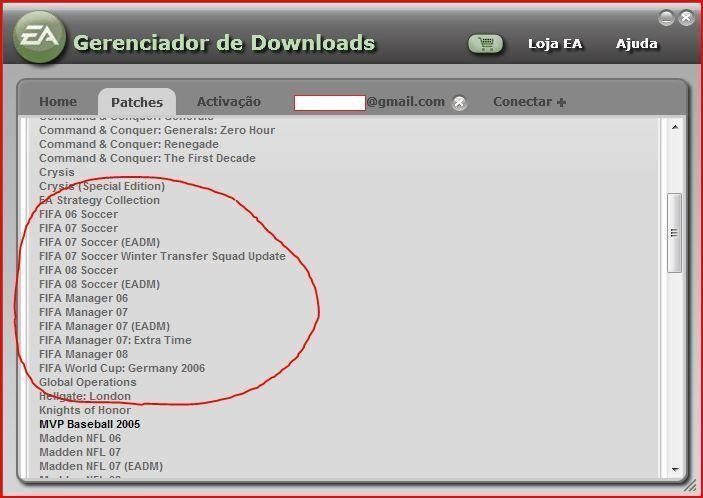The height and width of the screenshot is (498, 703).
Task: Select FIFA 08 Soccer (EADM)
Action: (x=100, y=284)
